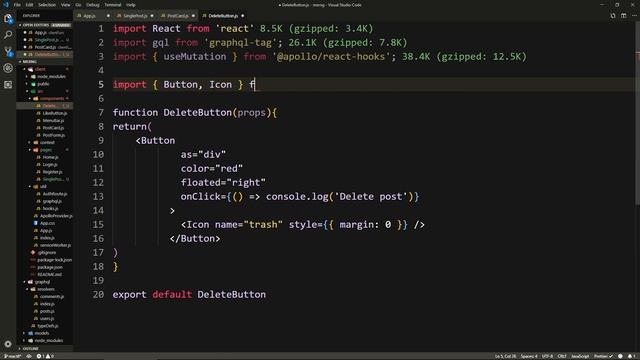640x360 pixels.
Task: Open the Help menu
Action: click(x=131, y=5)
